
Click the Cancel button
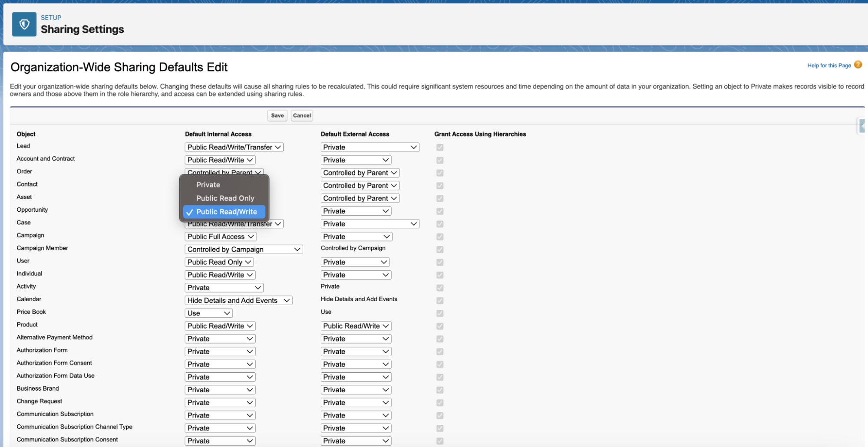coord(302,115)
